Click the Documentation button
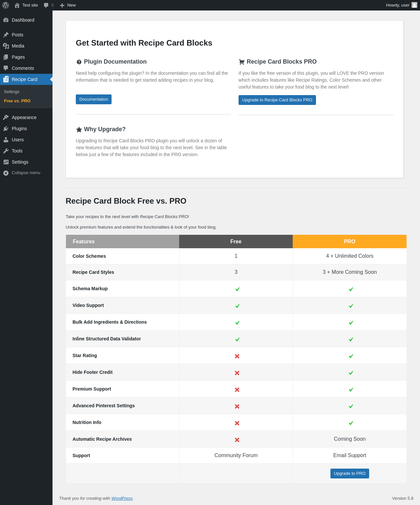420x505 pixels. (x=94, y=99)
